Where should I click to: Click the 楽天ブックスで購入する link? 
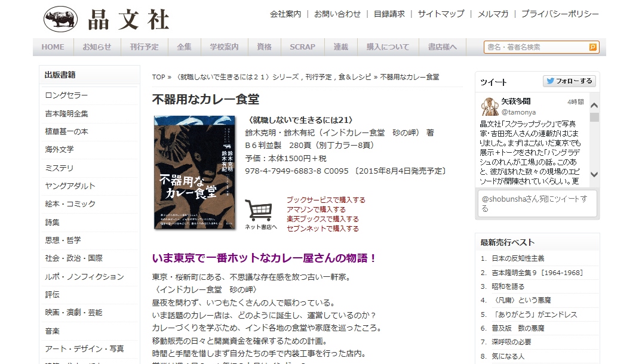click(x=322, y=219)
